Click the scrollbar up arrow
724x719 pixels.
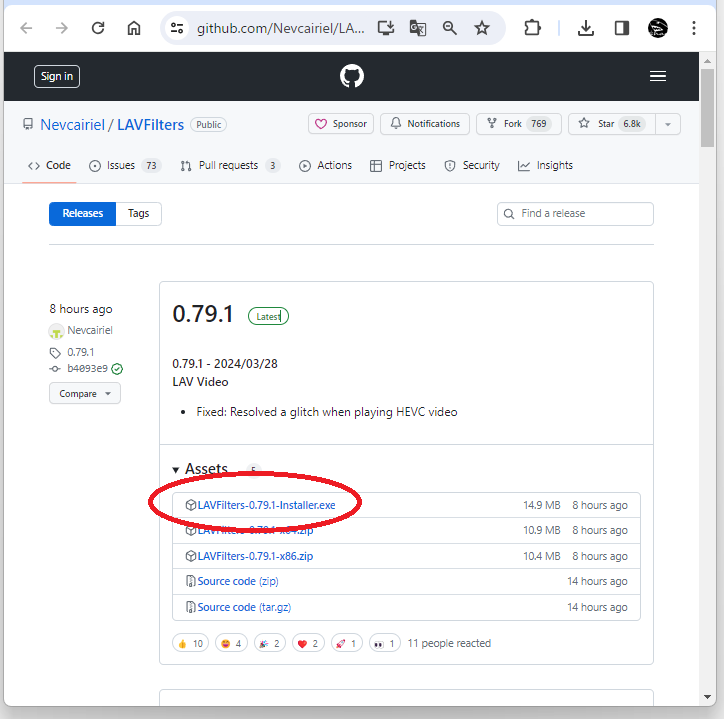[707, 60]
